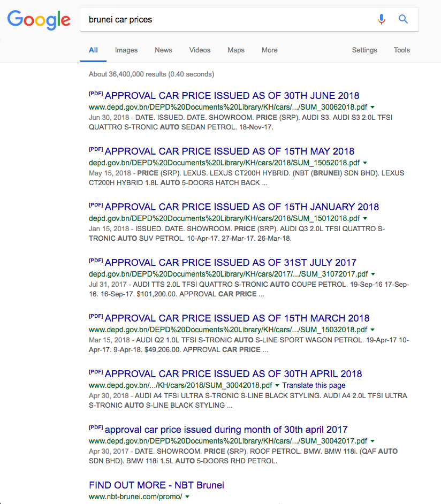The width and height of the screenshot is (441, 504).
Task: Open the FIND OUT MORE NBT Brunei result
Action: coord(156,485)
